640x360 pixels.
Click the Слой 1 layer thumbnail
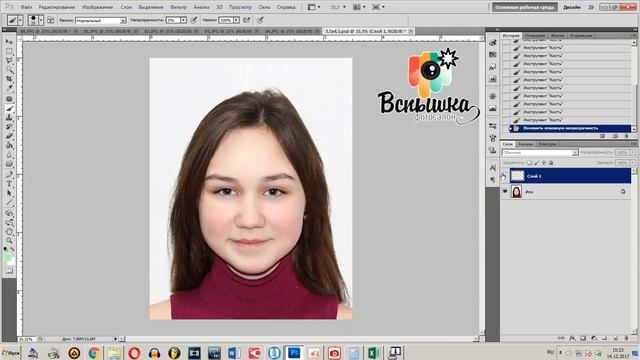(518, 176)
